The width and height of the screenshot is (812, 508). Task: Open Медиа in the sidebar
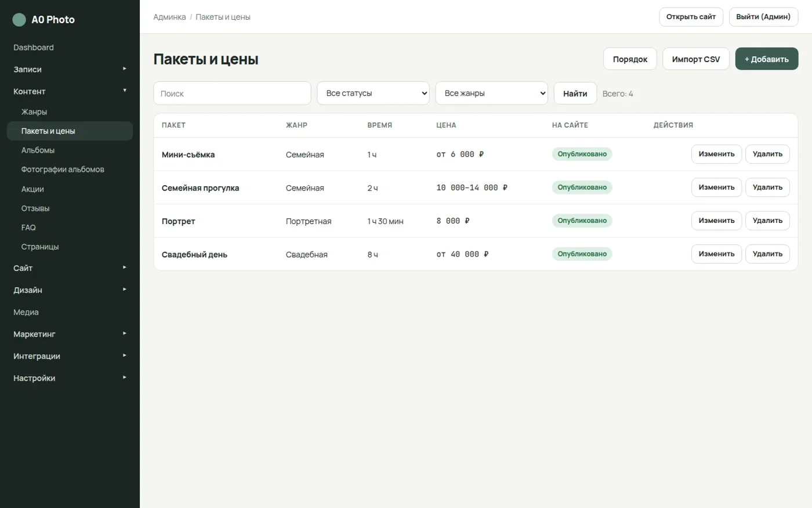coord(70,312)
